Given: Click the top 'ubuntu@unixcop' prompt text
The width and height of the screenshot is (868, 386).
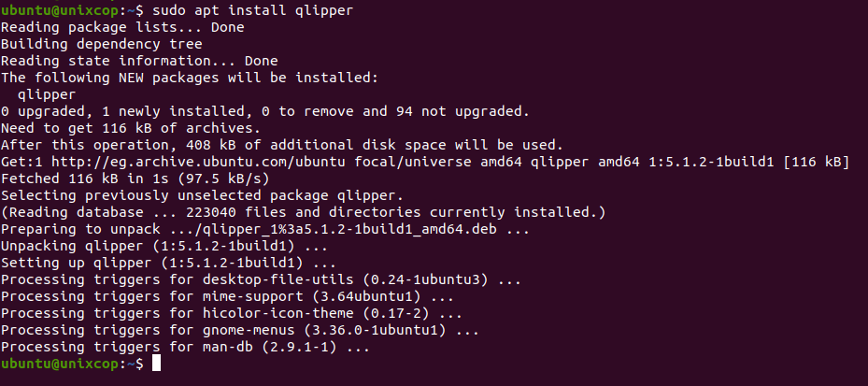Looking at the screenshot, I should (60, 10).
